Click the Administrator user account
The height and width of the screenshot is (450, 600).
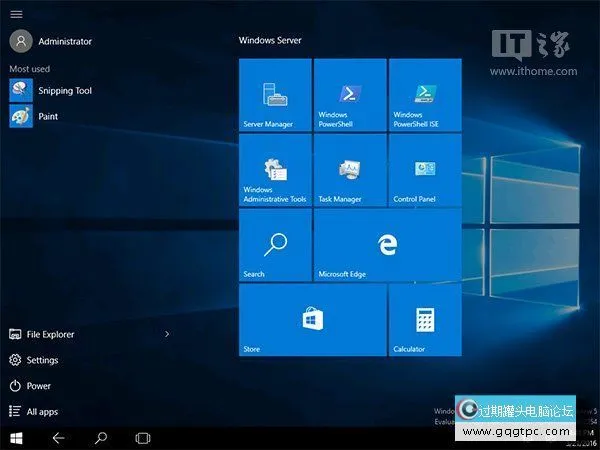[x=64, y=41]
